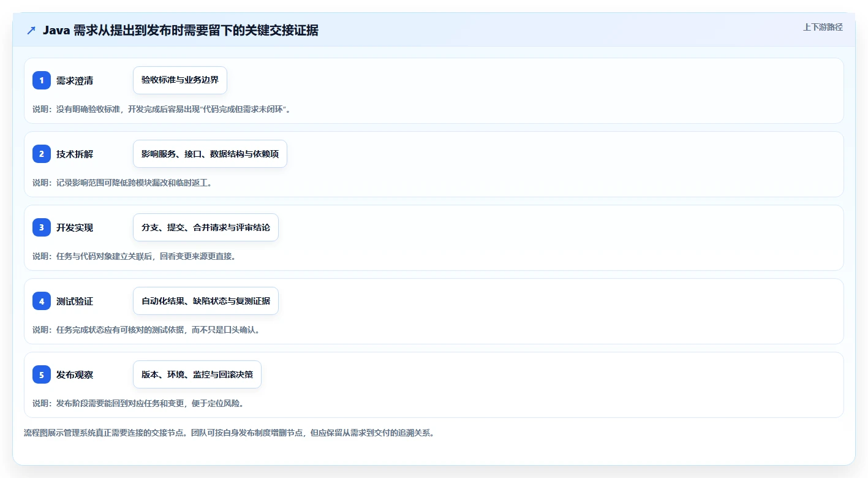
Task: Click the title "Java 需求从提出到发布时需要留下的关键交接证据"
Action: [181, 31]
